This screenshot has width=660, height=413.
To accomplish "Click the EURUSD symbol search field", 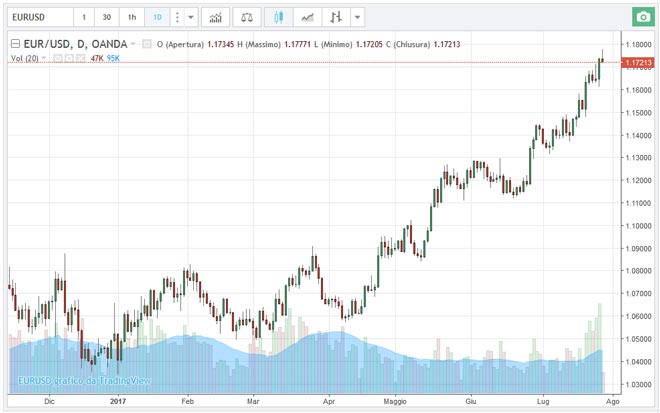I will pos(38,18).
